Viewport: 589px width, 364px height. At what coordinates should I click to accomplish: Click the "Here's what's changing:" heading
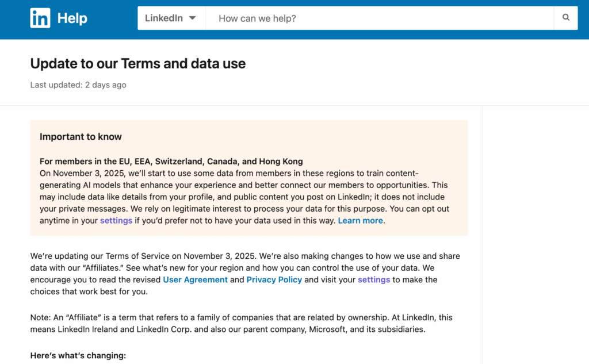point(78,355)
